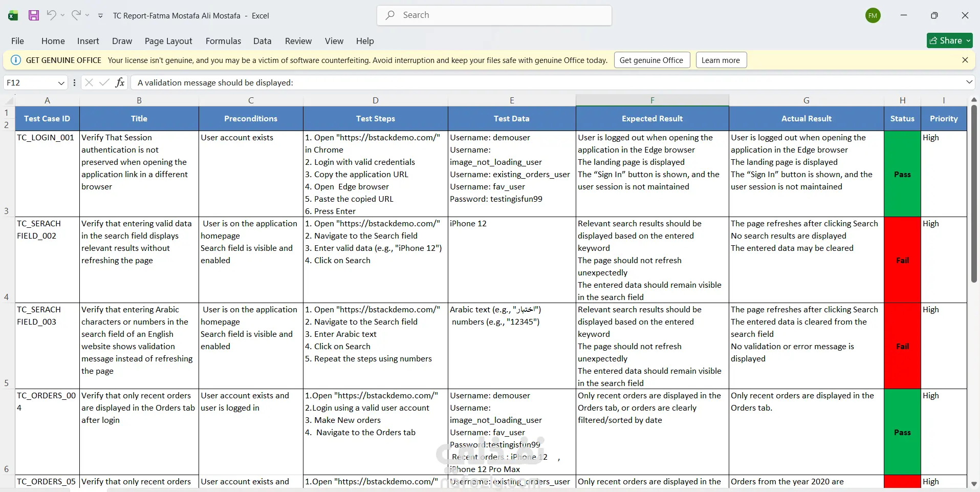
Task: Click the formula bar Enter checkmark icon
Action: [104, 82]
